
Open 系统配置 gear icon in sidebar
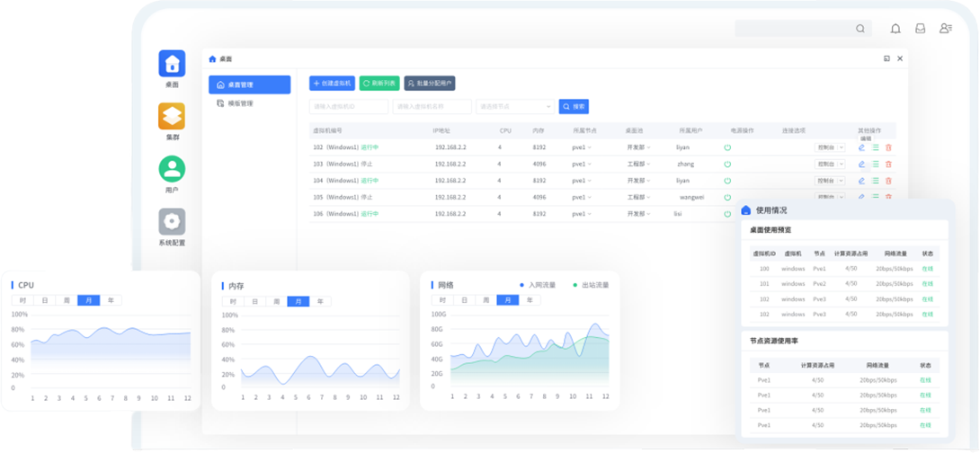(x=172, y=222)
